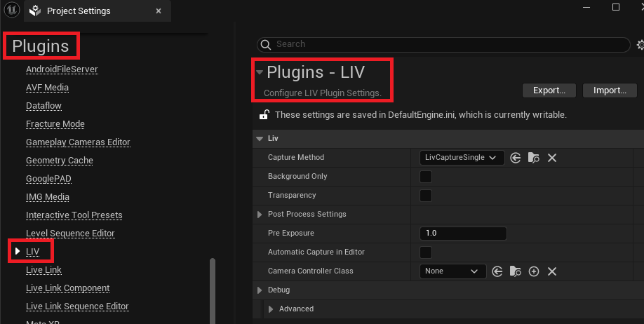Create new Camera Controller Class with plus icon
This screenshot has height=324, width=644.
[x=534, y=271]
